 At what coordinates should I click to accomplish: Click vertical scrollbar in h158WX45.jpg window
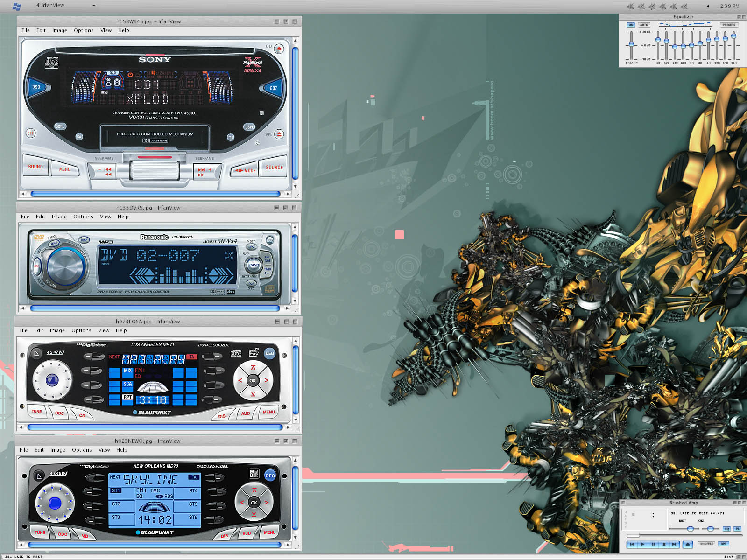[x=295, y=113]
